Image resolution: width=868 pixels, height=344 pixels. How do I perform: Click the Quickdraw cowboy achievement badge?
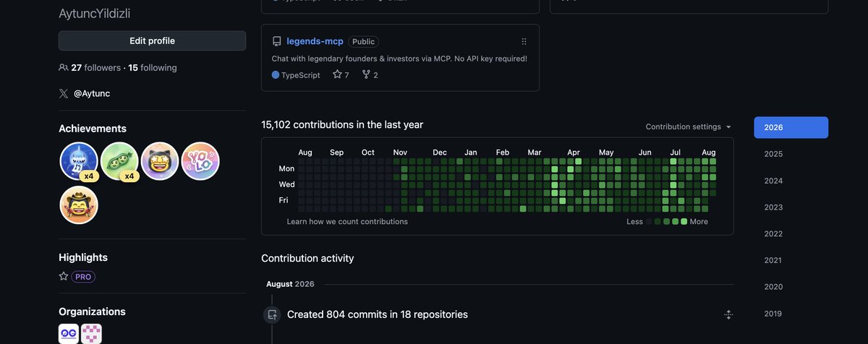pyautogui.click(x=78, y=205)
